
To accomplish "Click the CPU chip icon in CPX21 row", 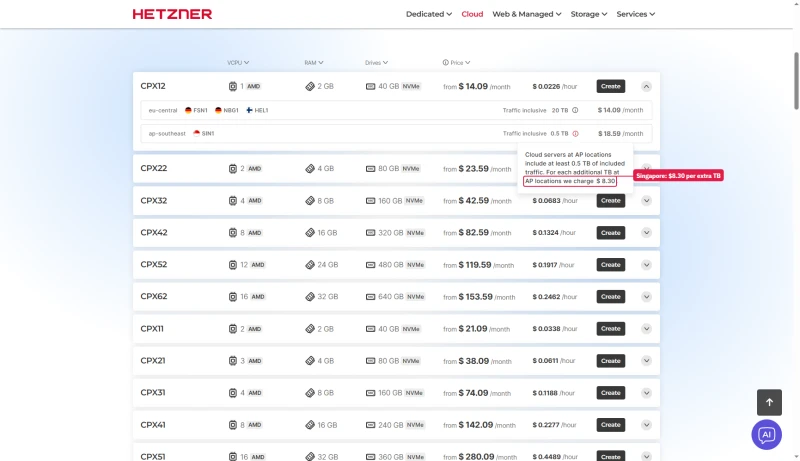I will pyautogui.click(x=233, y=361).
